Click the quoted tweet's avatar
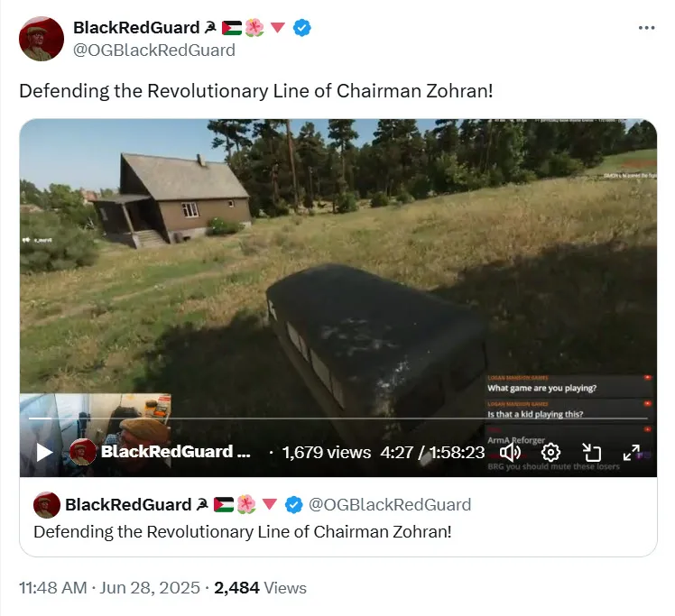The height and width of the screenshot is (616, 675). click(x=47, y=504)
